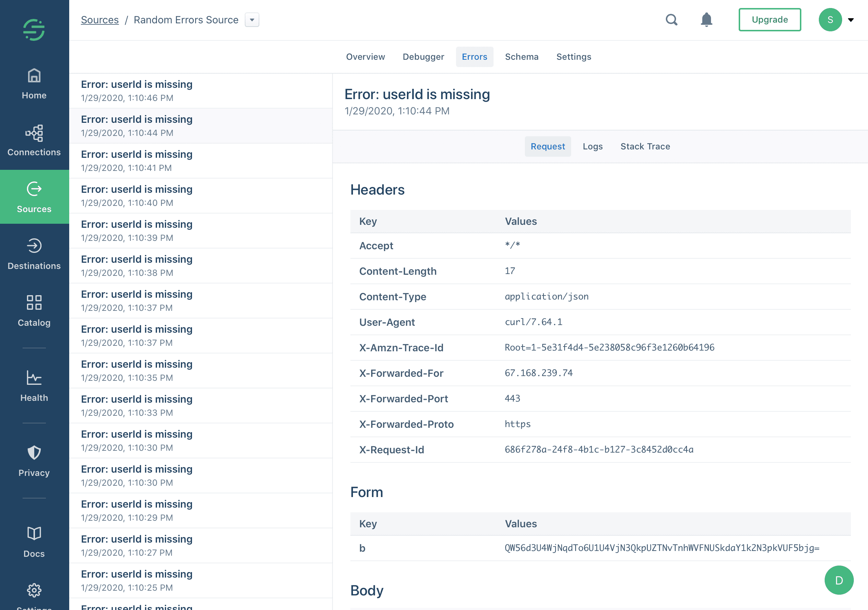Viewport: 868px width, 610px height.
Task: Open the Catalog section
Action: [x=34, y=310]
